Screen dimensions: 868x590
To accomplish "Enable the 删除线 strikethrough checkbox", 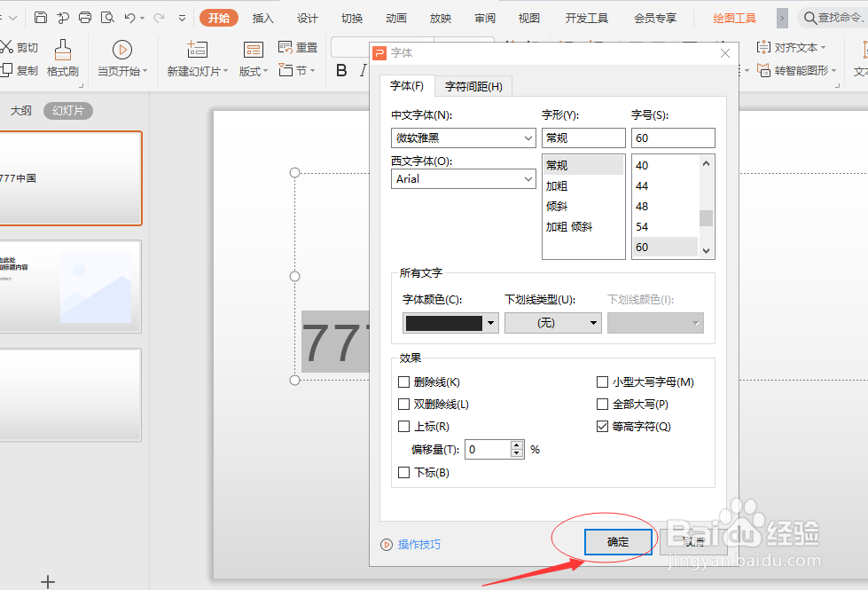I will pyautogui.click(x=404, y=382).
